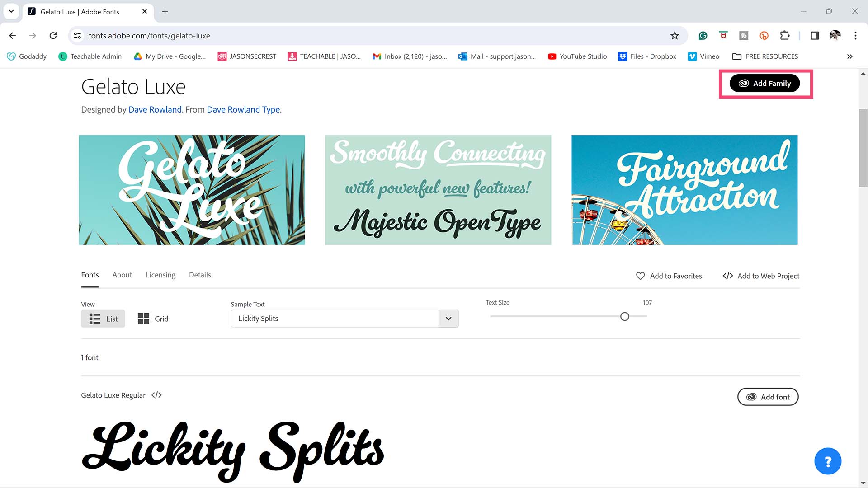The height and width of the screenshot is (488, 868).
Task: Click the Text Size slider handle
Action: (x=625, y=317)
